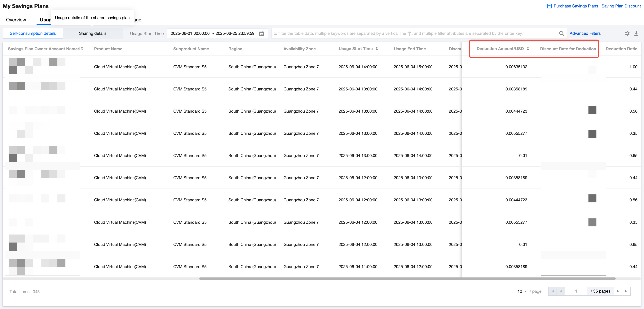The height and width of the screenshot is (309, 644).
Task: Switch to the Overview tab
Action: [16, 20]
